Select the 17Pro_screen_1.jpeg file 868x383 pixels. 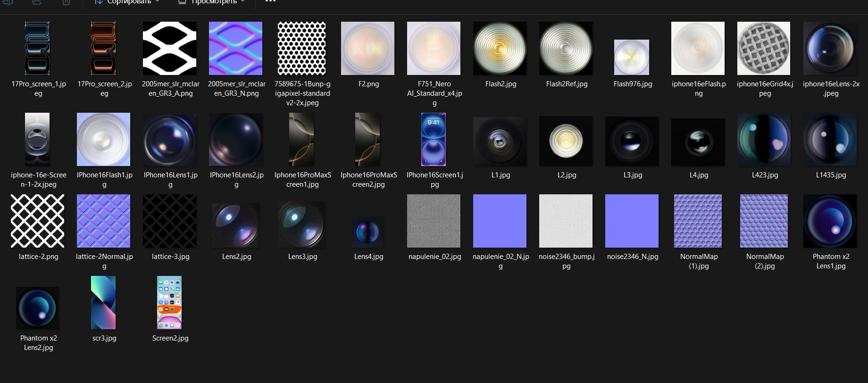point(38,49)
